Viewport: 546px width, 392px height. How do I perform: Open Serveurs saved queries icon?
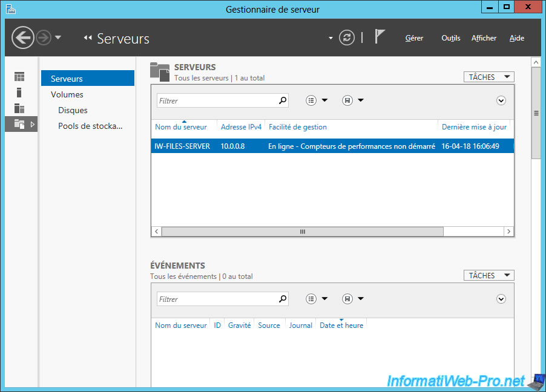click(347, 100)
